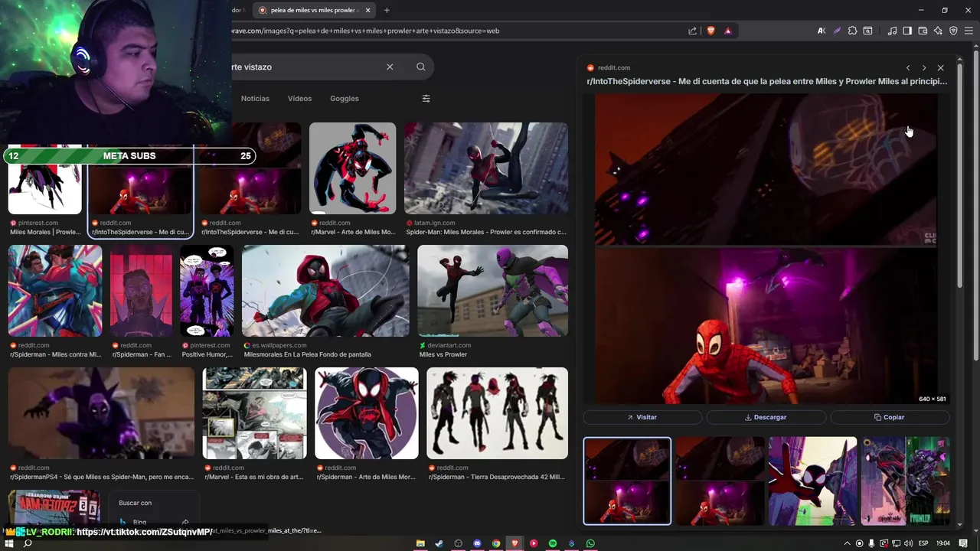Click the AK extension icon
This screenshot has height=551, width=980.
pyautogui.click(x=822, y=31)
